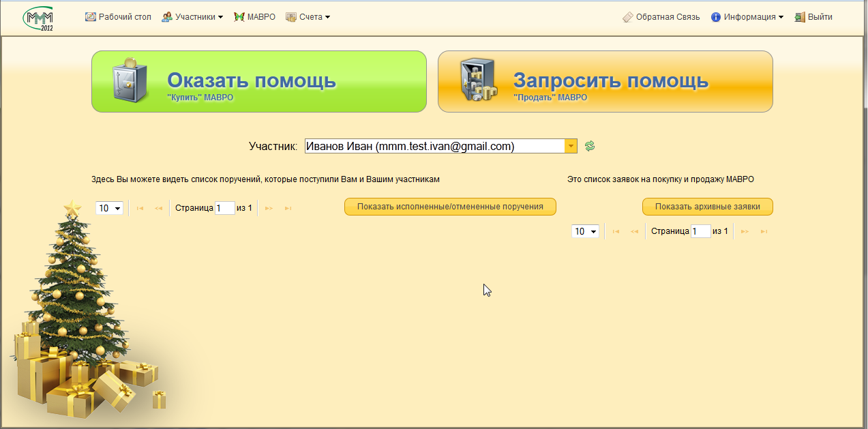Click the Обратная Связь feedback icon
Viewport: 868px width, 429px height.
(627, 17)
